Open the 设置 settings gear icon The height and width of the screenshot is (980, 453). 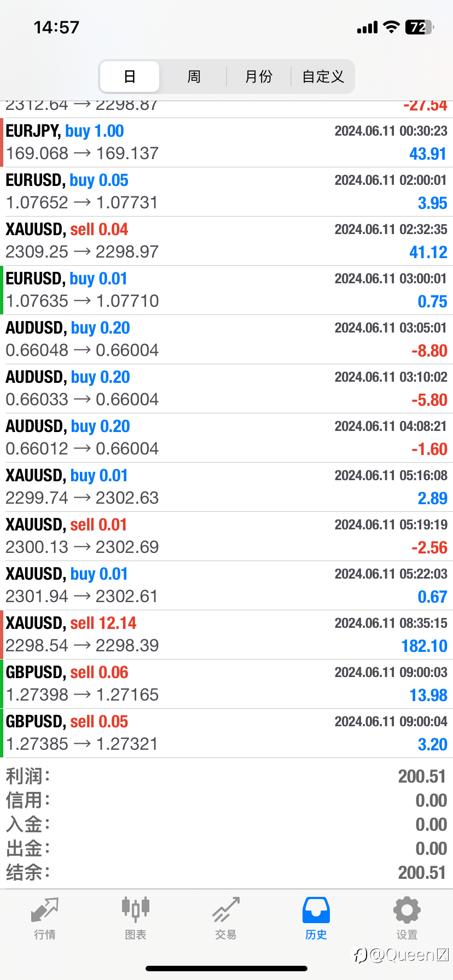point(407,910)
